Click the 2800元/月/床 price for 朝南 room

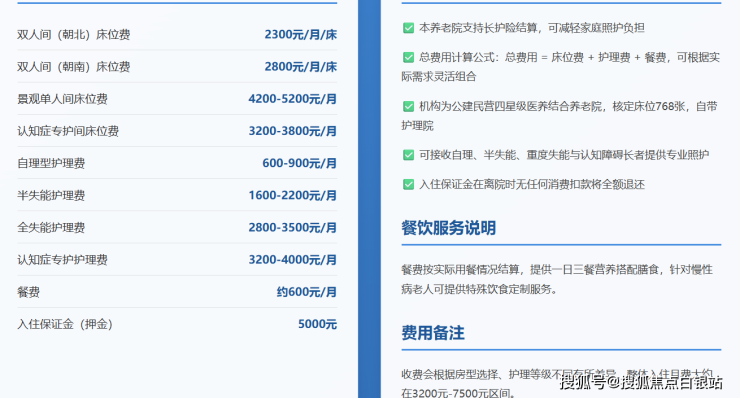pyautogui.click(x=301, y=67)
